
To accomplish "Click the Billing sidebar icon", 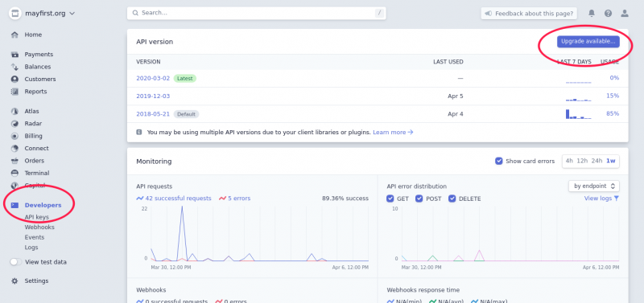I will pyautogui.click(x=14, y=136).
